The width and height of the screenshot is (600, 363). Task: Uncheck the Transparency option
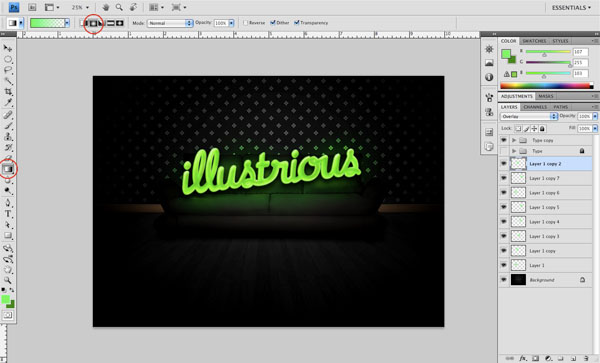297,23
